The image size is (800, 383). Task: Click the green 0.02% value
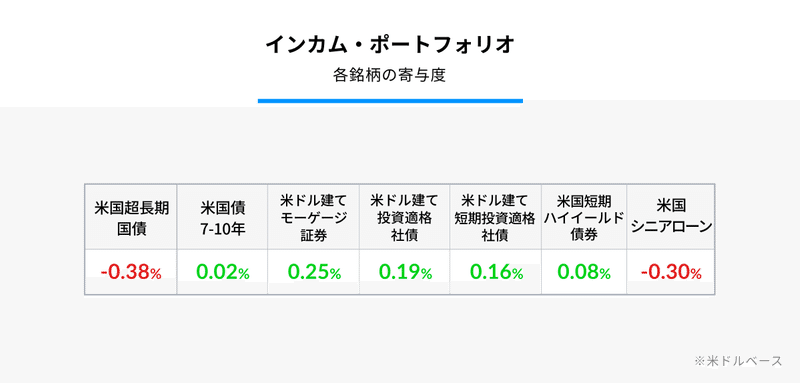click(x=223, y=272)
